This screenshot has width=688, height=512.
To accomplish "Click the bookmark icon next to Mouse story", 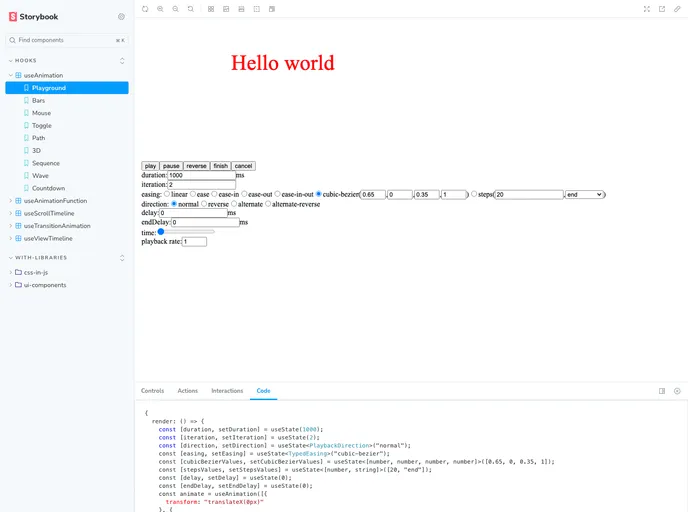I will (x=26, y=113).
